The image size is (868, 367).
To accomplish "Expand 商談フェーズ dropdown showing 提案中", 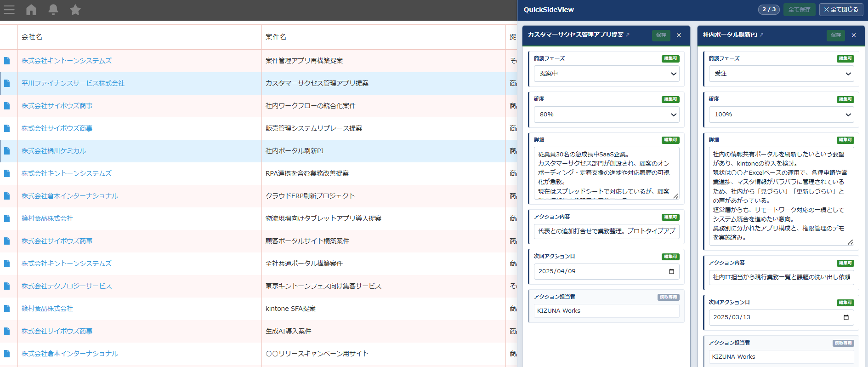I will click(607, 74).
